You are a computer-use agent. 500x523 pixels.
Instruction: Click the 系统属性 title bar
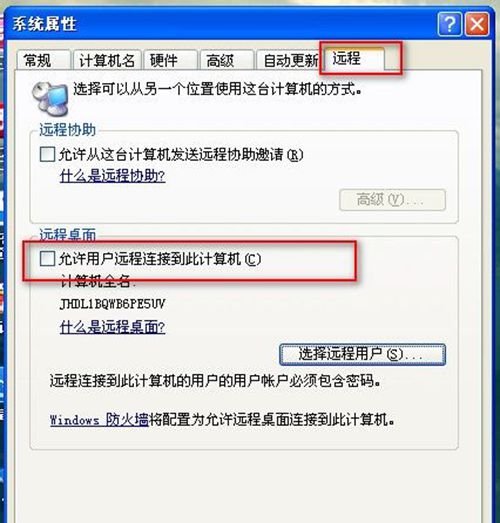coord(220,24)
